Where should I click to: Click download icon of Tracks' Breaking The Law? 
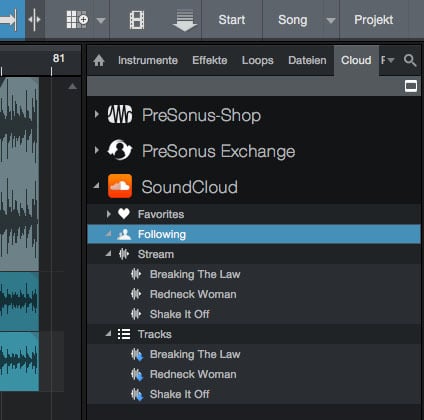(x=137, y=355)
